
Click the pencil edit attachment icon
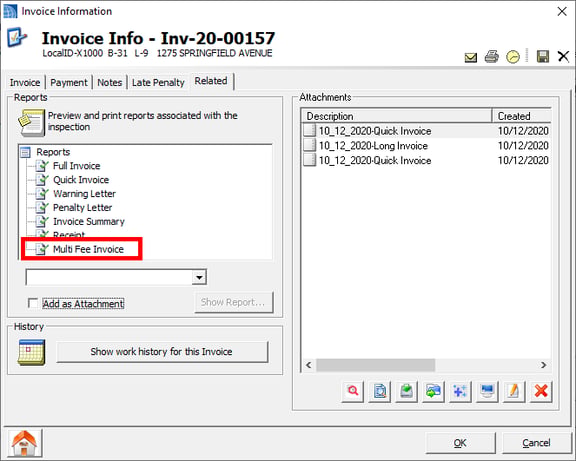(514, 391)
